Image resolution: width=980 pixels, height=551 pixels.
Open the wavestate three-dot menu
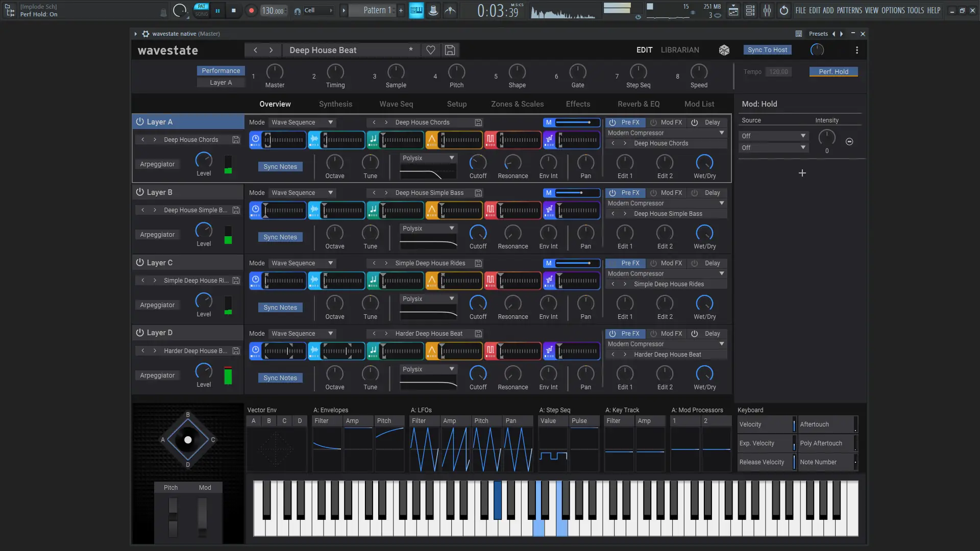pos(857,50)
